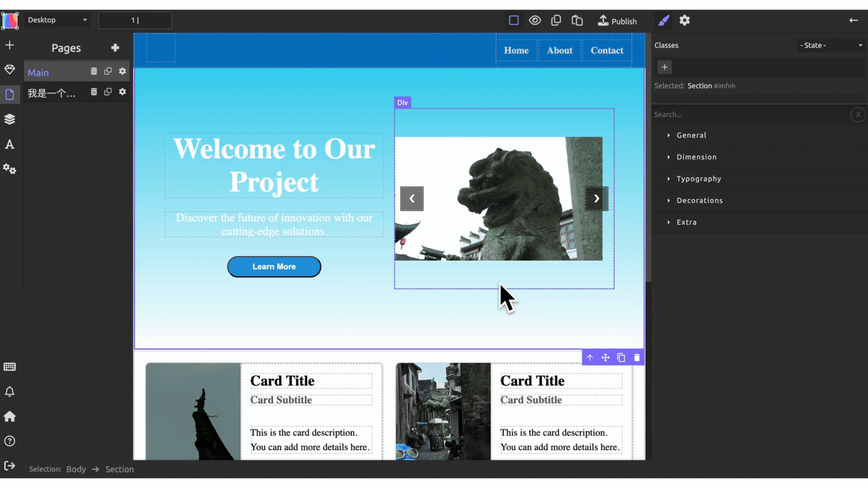Click the Learn More button on the canvas
The width and height of the screenshot is (868, 488).
tap(274, 267)
